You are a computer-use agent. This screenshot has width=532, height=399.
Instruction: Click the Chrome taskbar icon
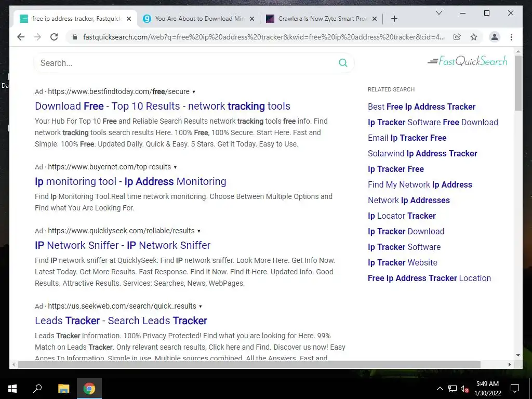[89, 389]
